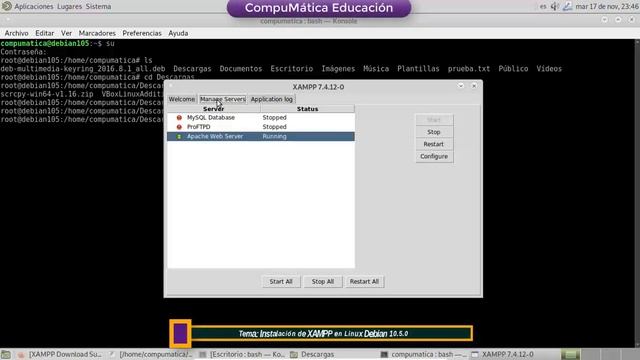Click the Restart All button
The height and width of the screenshot is (360, 640).
[364, 282]
